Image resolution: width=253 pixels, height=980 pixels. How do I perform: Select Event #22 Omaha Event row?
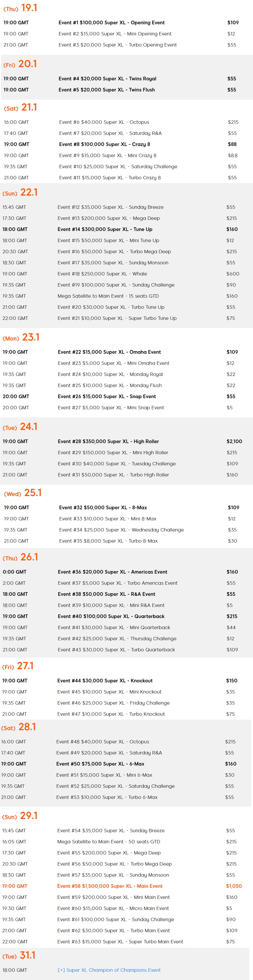click(126, 352)
